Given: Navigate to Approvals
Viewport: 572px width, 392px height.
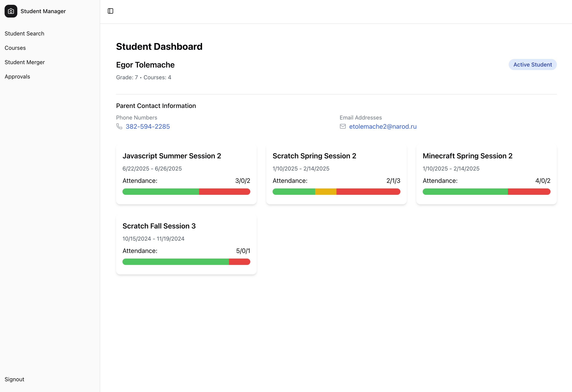Looking at the screenshot, I should pyautogui.click(x=17, y=76).
